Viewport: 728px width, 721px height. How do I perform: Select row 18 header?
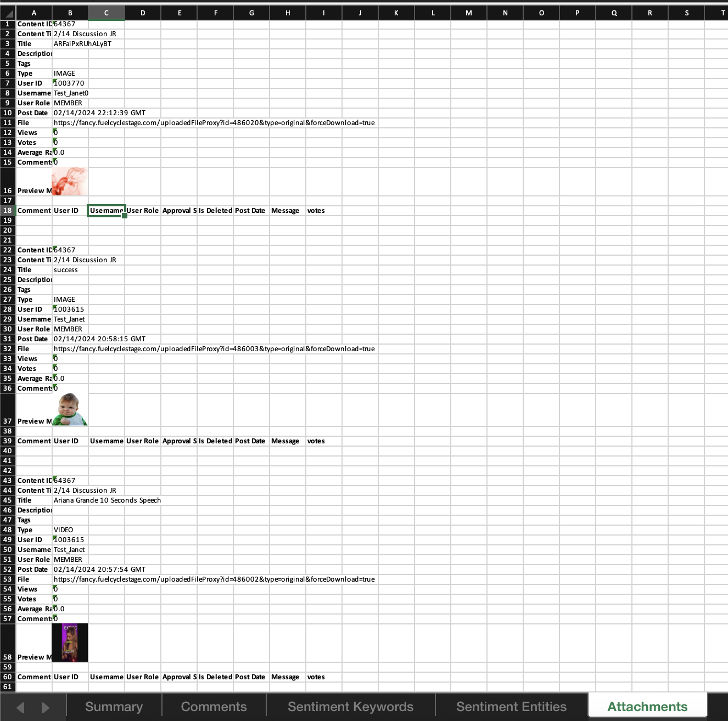pyautogui.click(x=8, y=211)
